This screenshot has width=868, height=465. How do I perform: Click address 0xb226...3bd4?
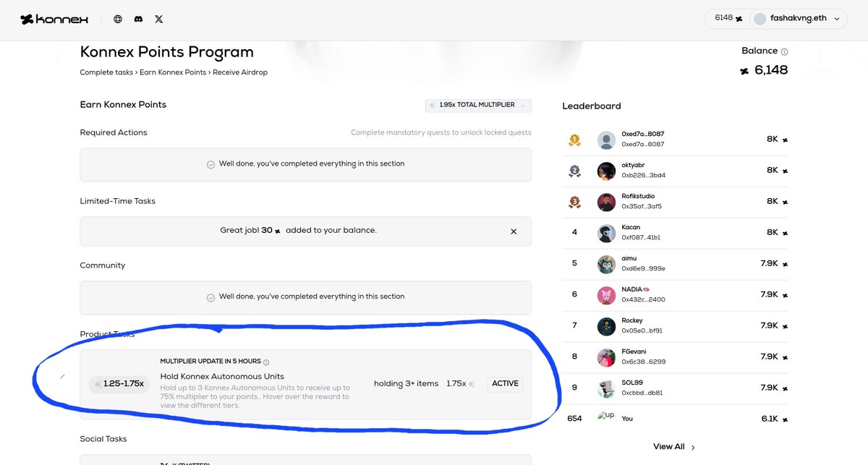tap(643, 176)
